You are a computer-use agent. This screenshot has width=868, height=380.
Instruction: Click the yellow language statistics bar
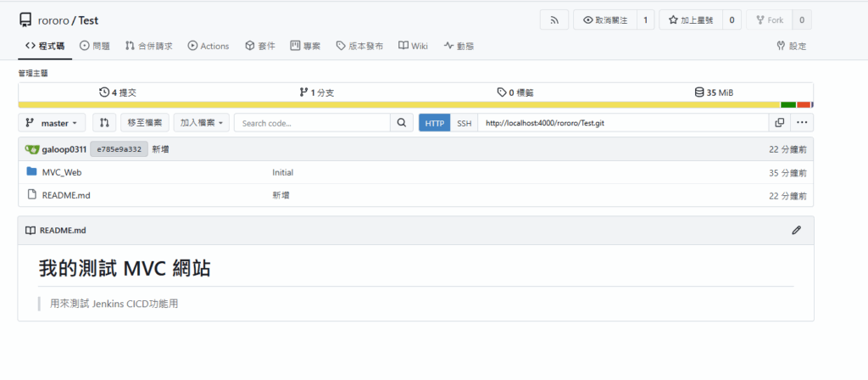(x=398, y=104)
